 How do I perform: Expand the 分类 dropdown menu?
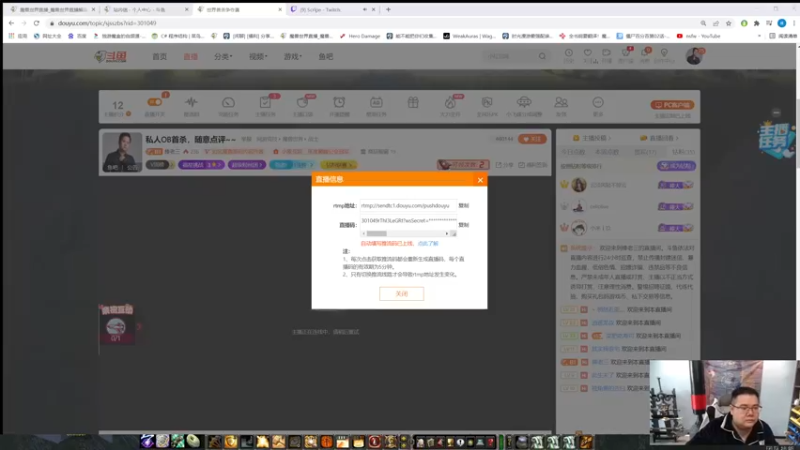click(x=223, y=57)
